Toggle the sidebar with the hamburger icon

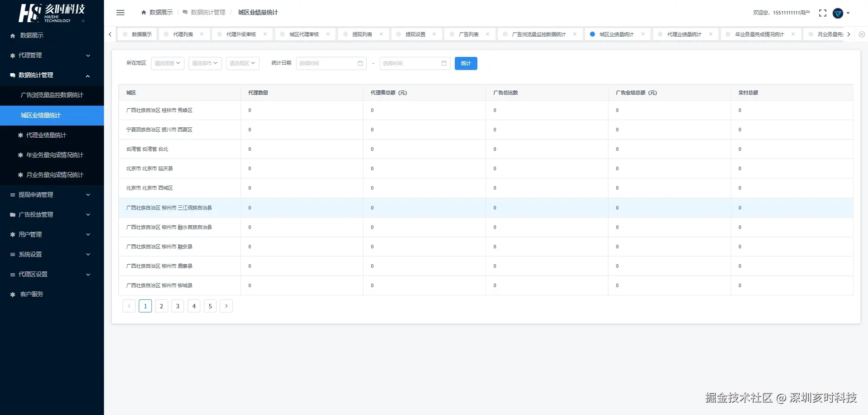click(120, 13)
